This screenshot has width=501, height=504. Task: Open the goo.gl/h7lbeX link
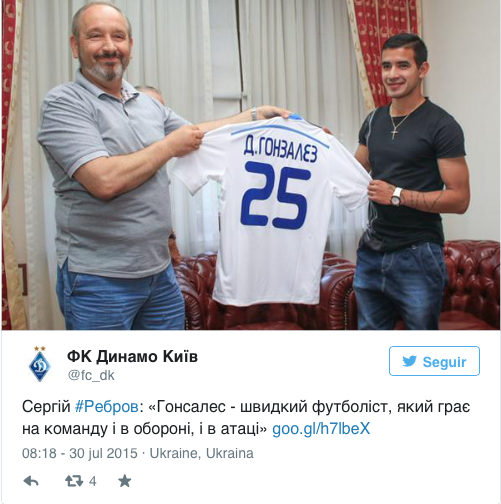tap(321, 429)
